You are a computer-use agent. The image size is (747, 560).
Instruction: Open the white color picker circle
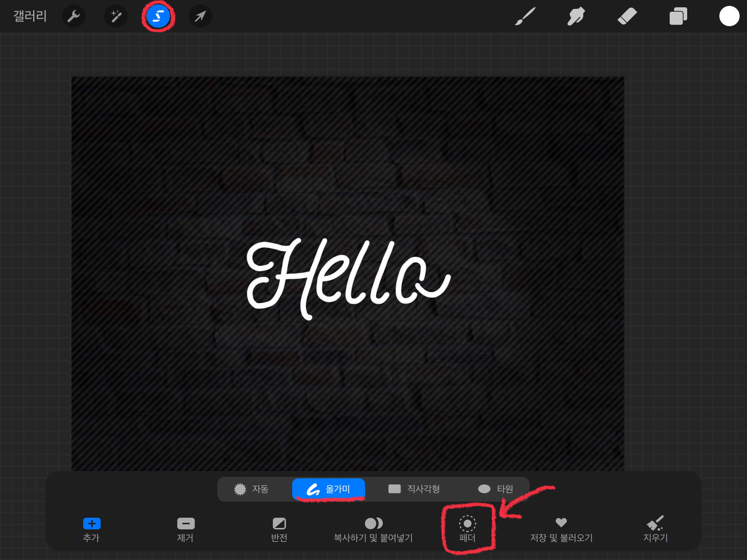pos(729,16)
